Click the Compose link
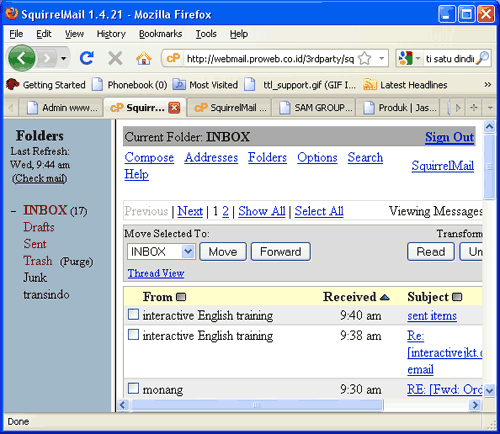The width and height of the screenshot is (500, 434). click(149, 157)
